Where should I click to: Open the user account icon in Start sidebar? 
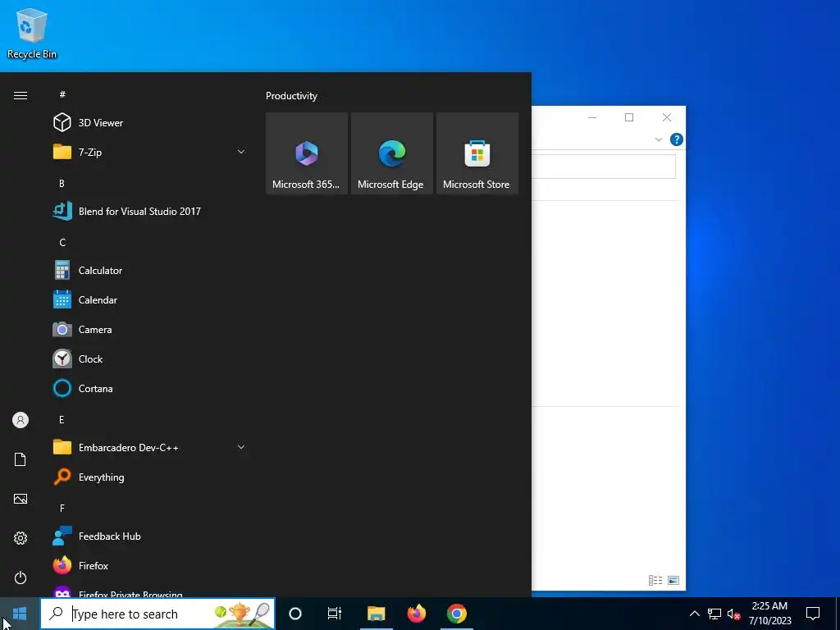(21, 420)
